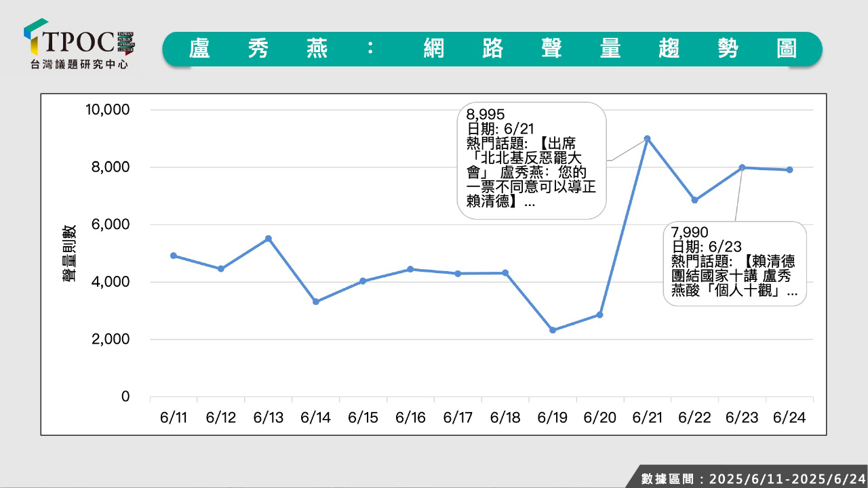Click the 台灣議題研究中心 text under logo
This screenshot has width=868, height=488.
(x=79, y=64)
